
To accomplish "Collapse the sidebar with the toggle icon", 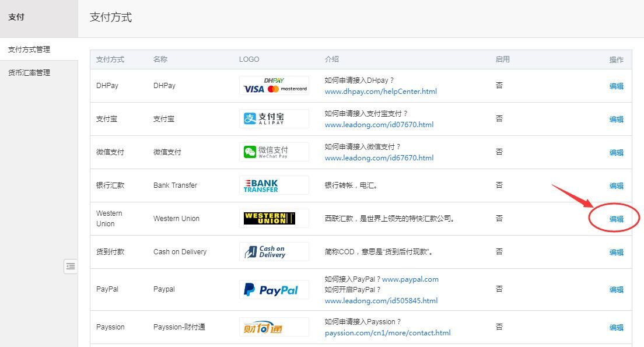I will coord(71,267).
